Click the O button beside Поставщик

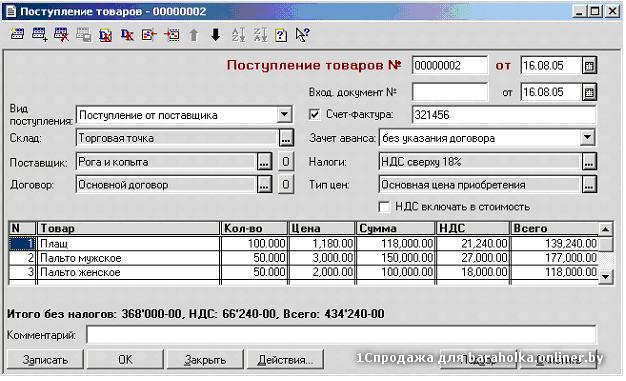[x=285, y=161]
